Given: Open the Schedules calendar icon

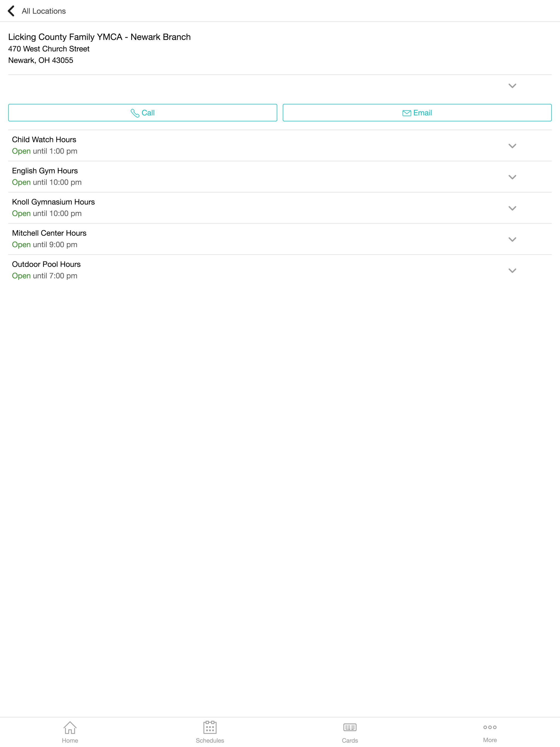Looking at the screenshot, I should [x=210, y=727].
